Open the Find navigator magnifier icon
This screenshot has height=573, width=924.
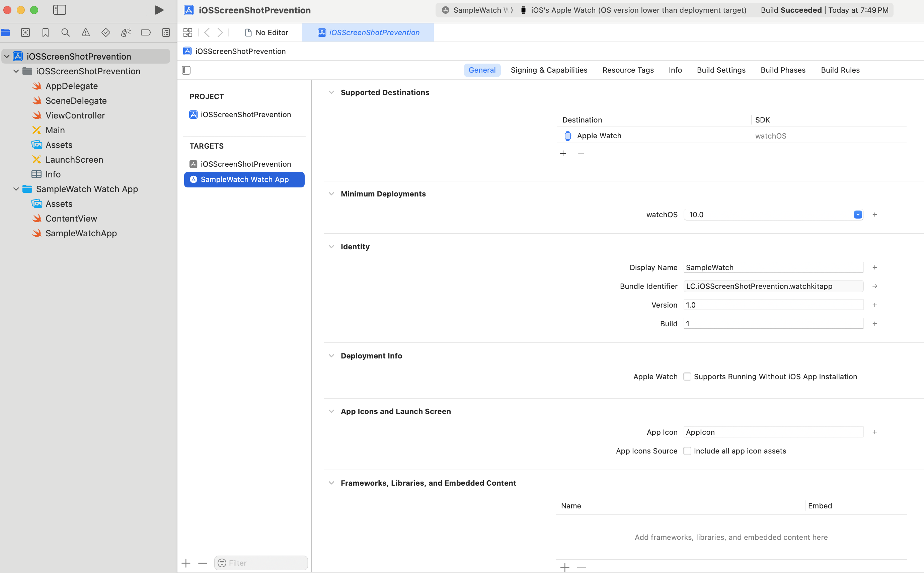(x=65, y=32)
